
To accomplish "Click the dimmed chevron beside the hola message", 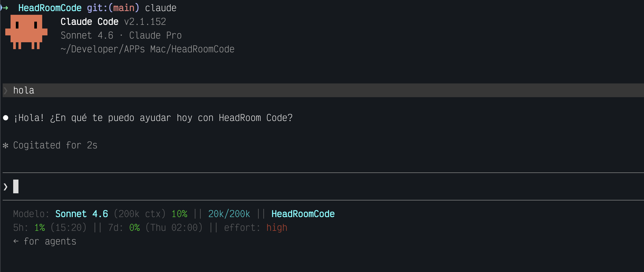I will click(6, 91).
